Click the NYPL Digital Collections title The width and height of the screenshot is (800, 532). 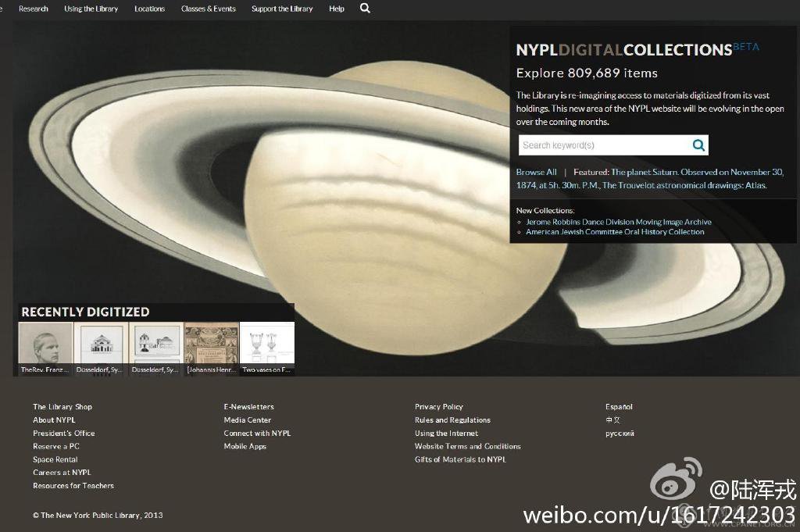point(624,49)
